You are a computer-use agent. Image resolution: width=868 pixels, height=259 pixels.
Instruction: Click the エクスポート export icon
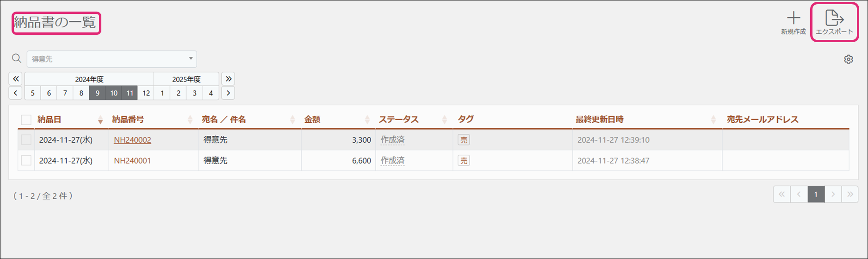coord(834,19)
